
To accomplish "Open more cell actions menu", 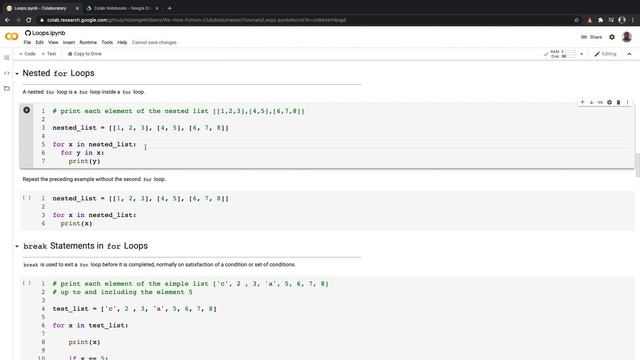I will coord(627,102).
